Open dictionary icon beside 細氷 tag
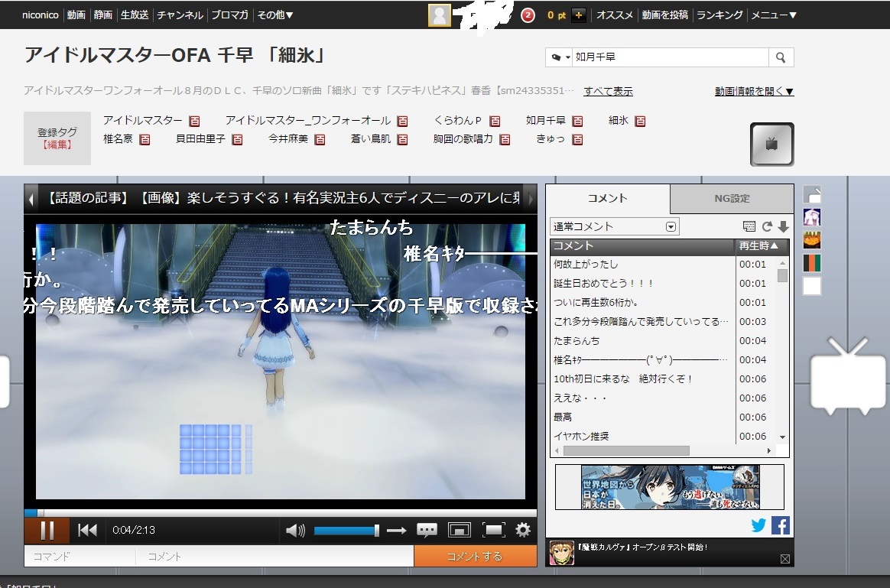Image resolution: width=890 pixels, height=588 pixels. tap(640, 121)
